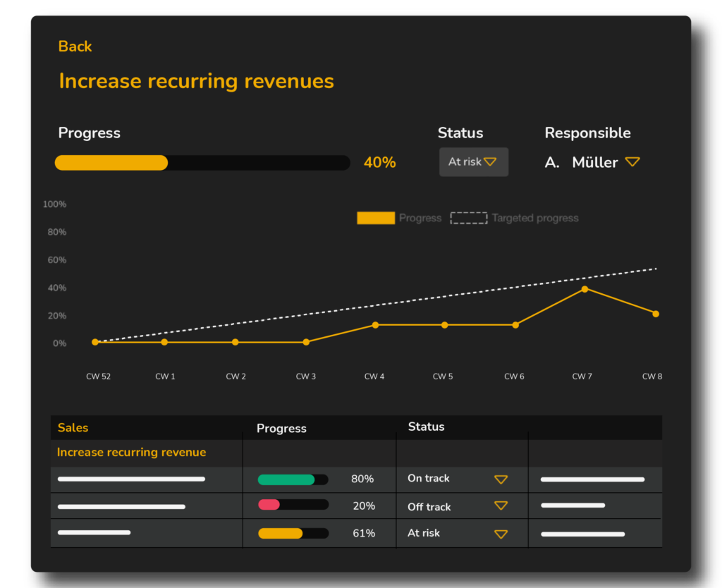The height and width of the screenshot is (588, 722).
Task: Click the green 80% progress bar in the table
Action: click(286, 479)
